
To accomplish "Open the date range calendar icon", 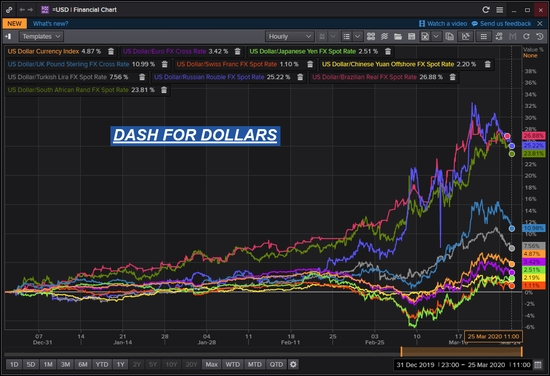I will [538, 365].
